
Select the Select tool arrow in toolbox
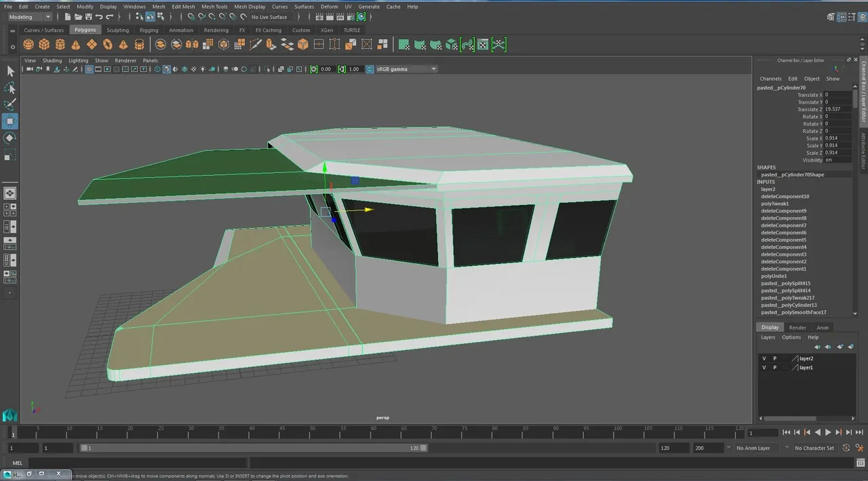coord(10,71)
